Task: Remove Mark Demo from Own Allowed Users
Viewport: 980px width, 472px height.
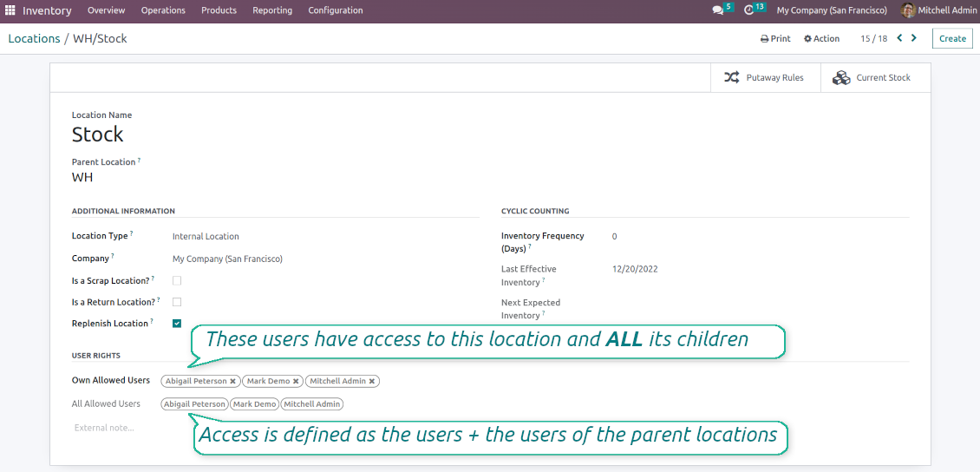Action: click(296, 381)
